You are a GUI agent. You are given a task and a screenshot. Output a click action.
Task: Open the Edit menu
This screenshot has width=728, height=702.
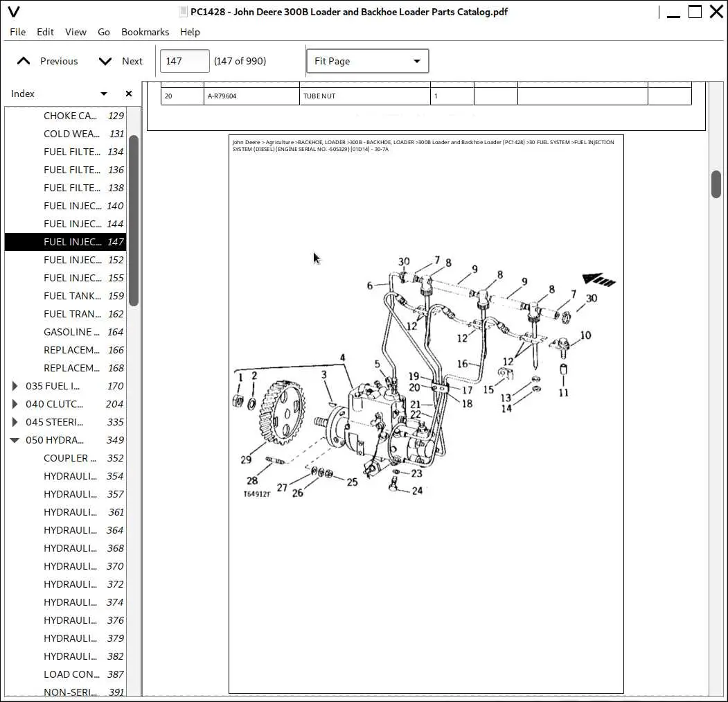[x=45, y=32]
